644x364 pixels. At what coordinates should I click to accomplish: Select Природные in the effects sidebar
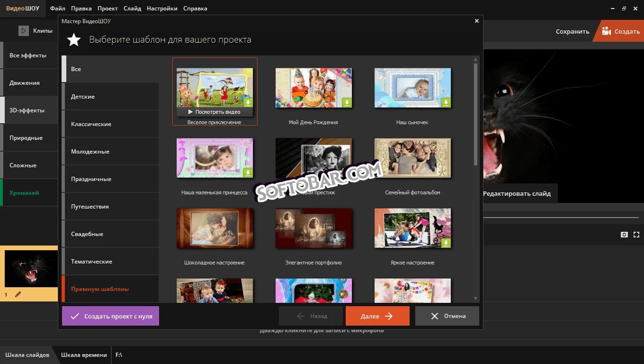[29, 138]
